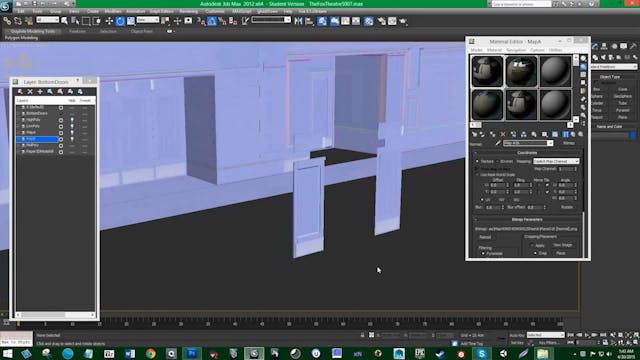This screenshot has height=360, width=640.
Task: Select Texture radio in Coordinates rollout
Action: [478, 161]
